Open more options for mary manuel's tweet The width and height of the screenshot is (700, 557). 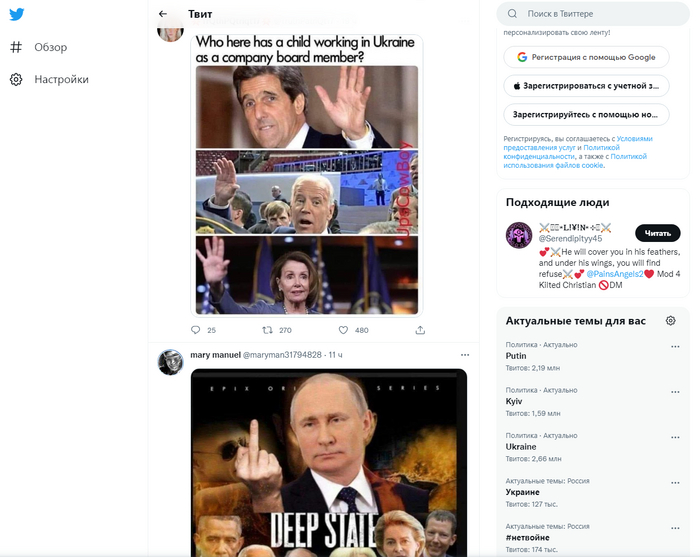(464, 355)
